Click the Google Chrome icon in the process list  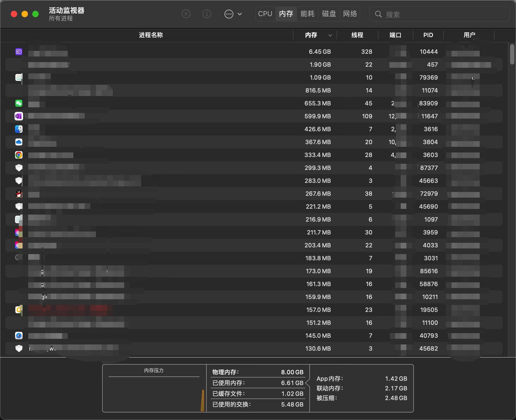tap(19, 155)
